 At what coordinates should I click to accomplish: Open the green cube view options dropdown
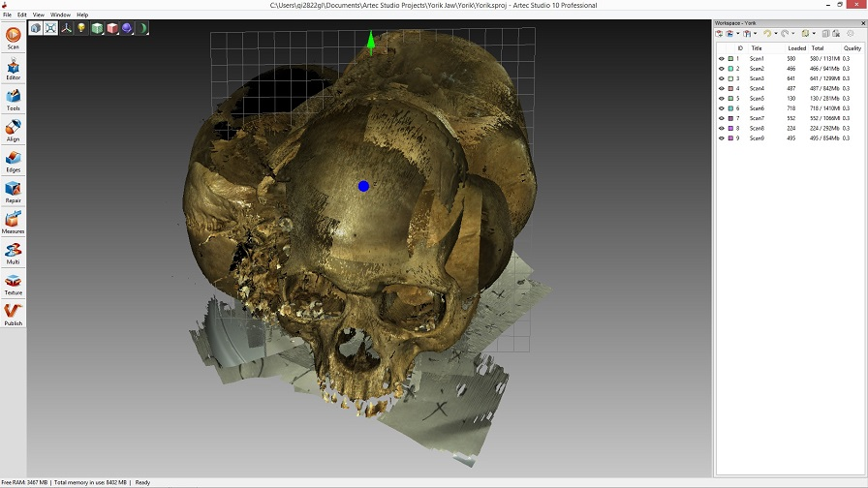pos(98,28)
